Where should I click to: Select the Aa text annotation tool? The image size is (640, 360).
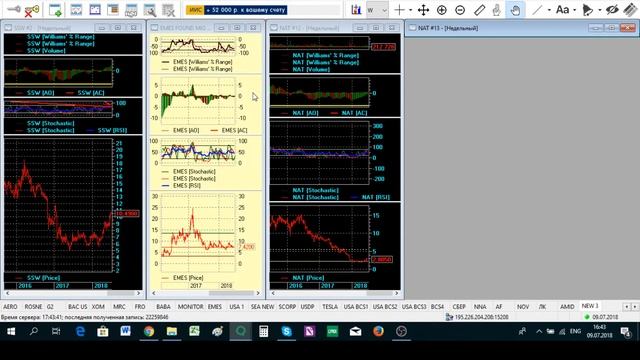562,9
